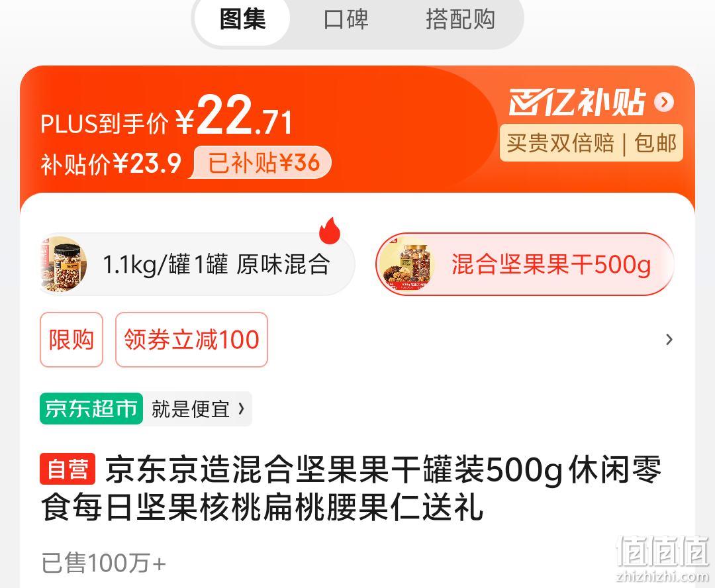The image size is (715, 588).
Task: Open the product title 京东京造混合坚果果干
Action: coord(351,488)
